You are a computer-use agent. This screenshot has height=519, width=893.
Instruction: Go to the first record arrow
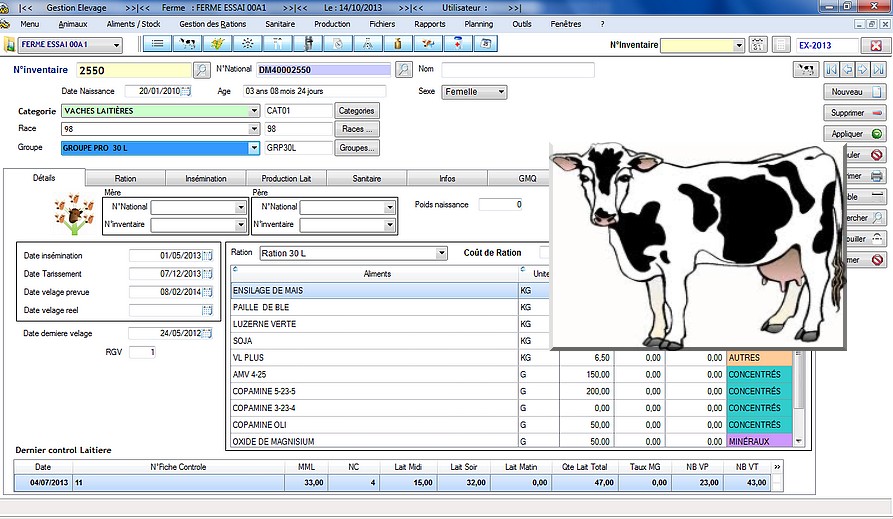(x=830, y=70)
